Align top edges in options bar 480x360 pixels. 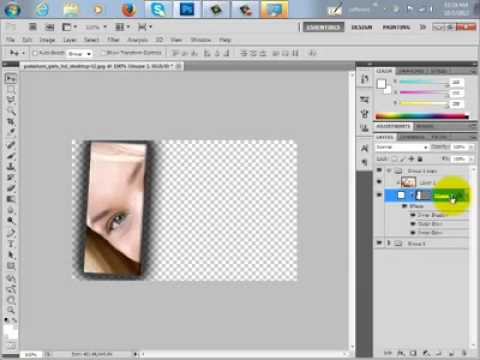click(x=175, y=53)
